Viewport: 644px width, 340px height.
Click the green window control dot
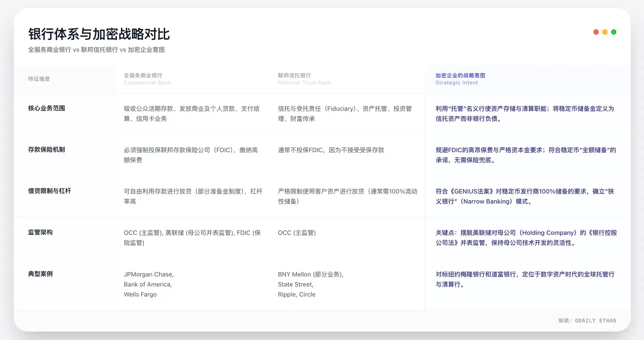tap(613, 32)
